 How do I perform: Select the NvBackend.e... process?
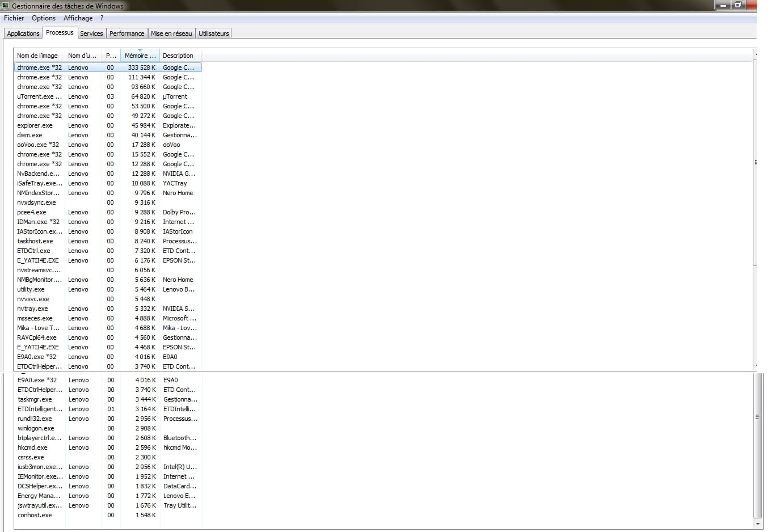[108, 174]
